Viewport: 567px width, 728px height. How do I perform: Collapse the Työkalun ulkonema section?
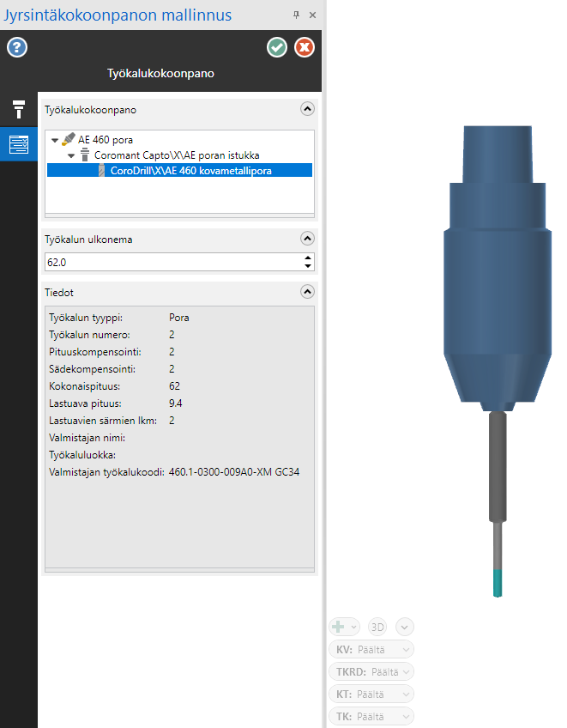pyautogui.click(x=307, y=239)
